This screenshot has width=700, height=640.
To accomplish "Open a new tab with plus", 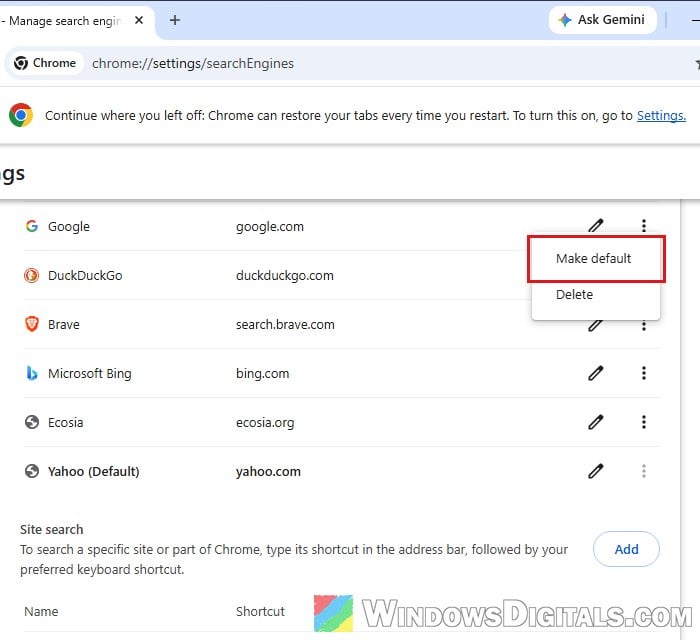I will [175, 20].
